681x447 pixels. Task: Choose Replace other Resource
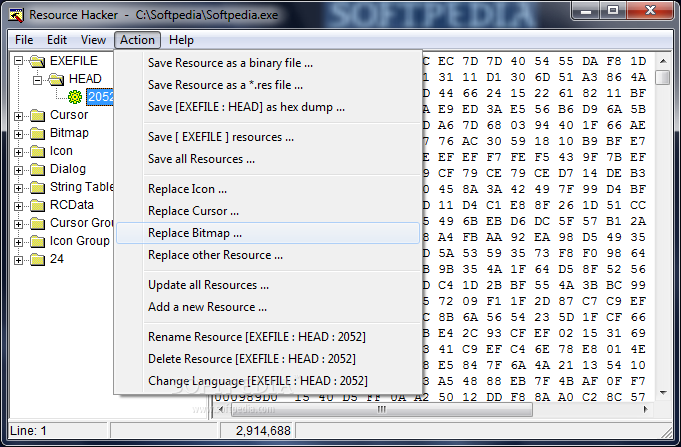tap(268, 255)
